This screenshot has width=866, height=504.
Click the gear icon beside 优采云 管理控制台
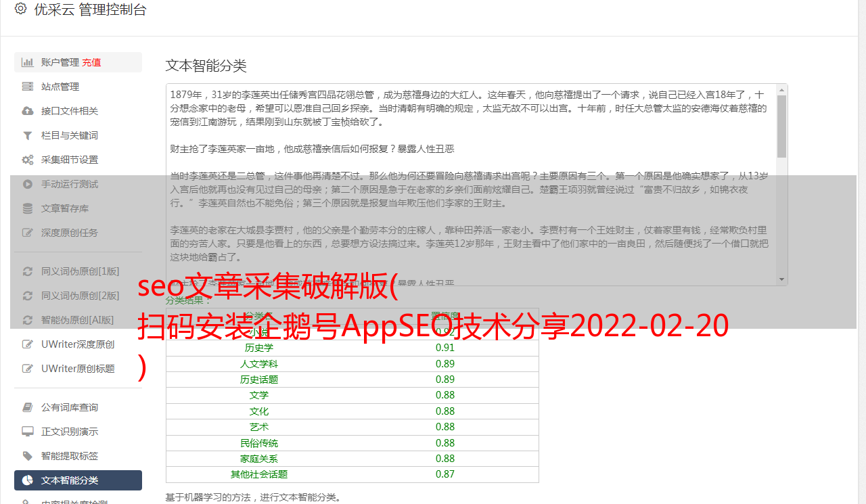coord(20,9)
